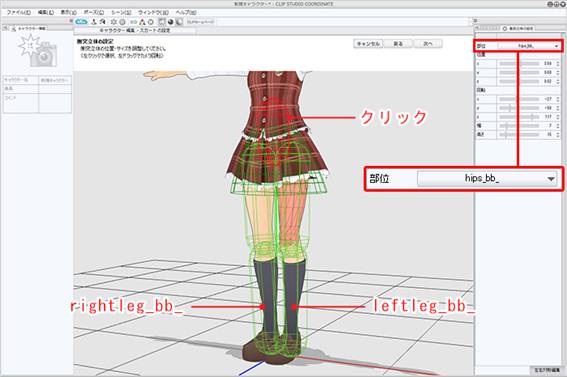Open the 部位 dropdown showing hips_bb_
Screen dimensions: 567x377
click(x=530, y=46)
